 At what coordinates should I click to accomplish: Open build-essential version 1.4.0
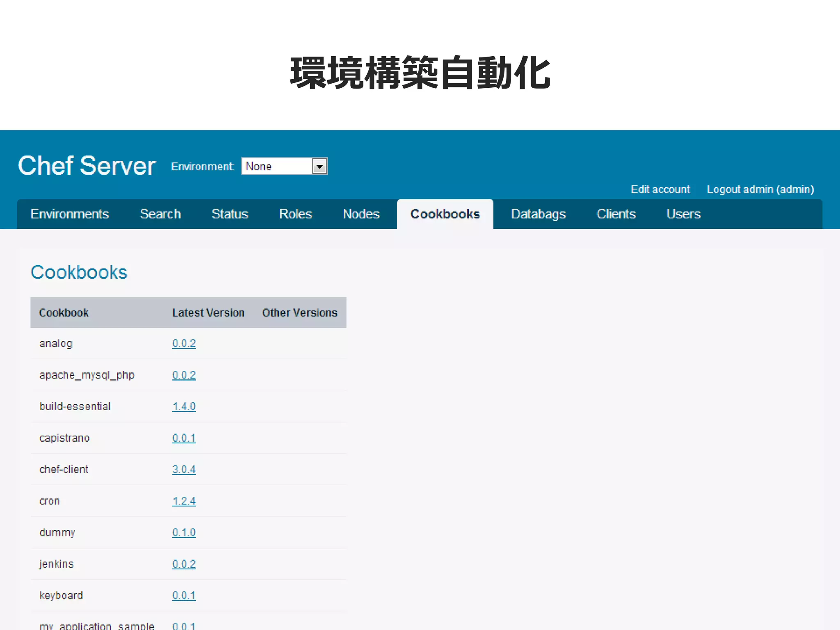[184, 407]
